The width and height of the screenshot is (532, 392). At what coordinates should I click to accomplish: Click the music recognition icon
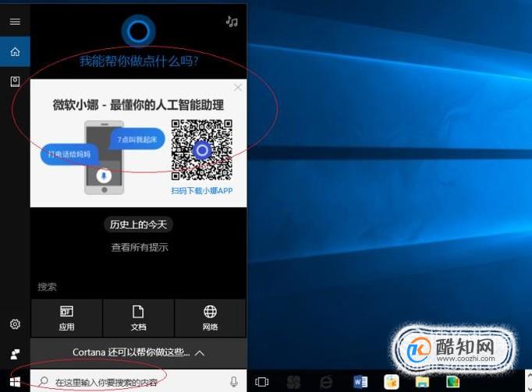click(232, 21)
